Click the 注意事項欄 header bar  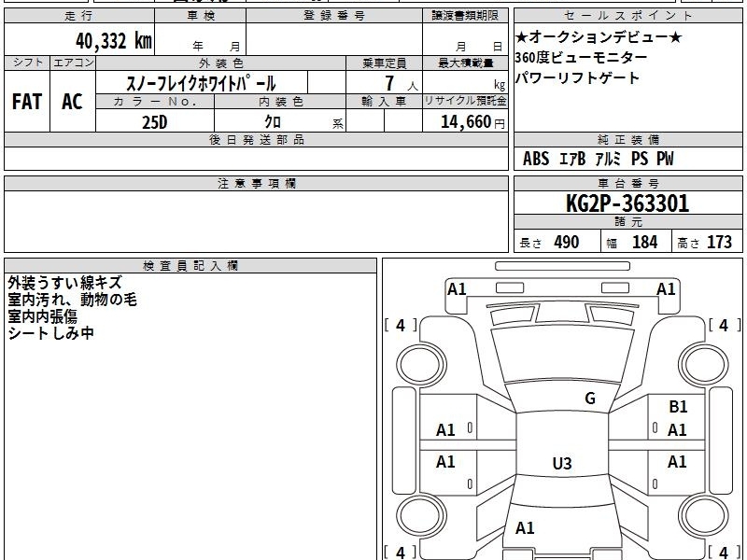pos(256,183)
